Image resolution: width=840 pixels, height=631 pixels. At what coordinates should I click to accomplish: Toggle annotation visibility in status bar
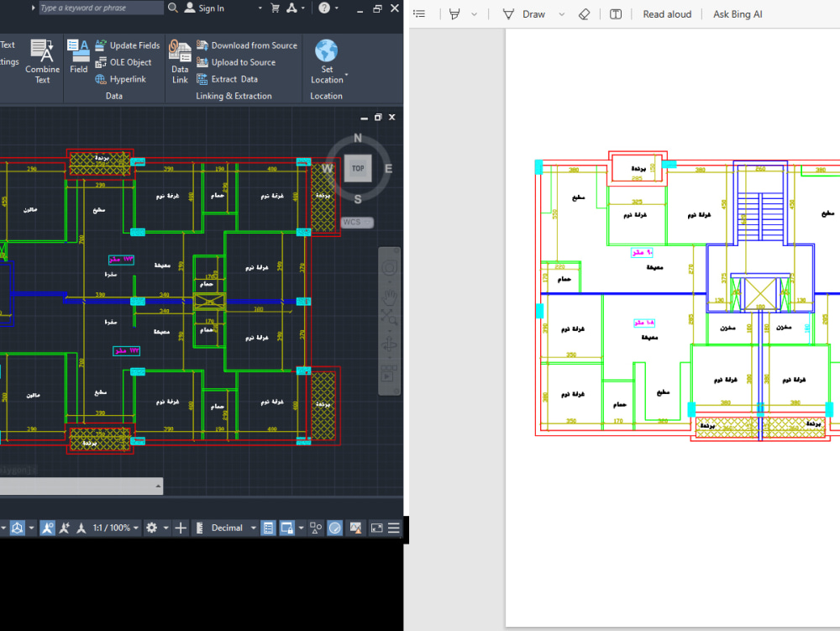pos(47,528)
